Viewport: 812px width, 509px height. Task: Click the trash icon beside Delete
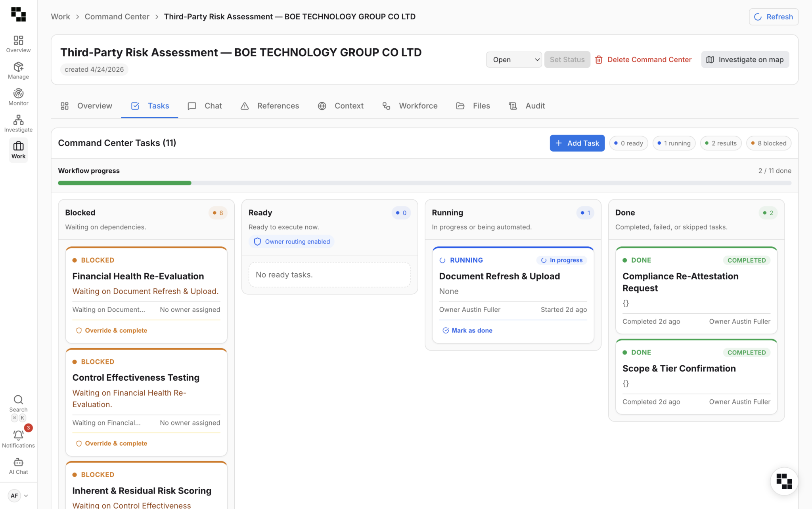599,59
